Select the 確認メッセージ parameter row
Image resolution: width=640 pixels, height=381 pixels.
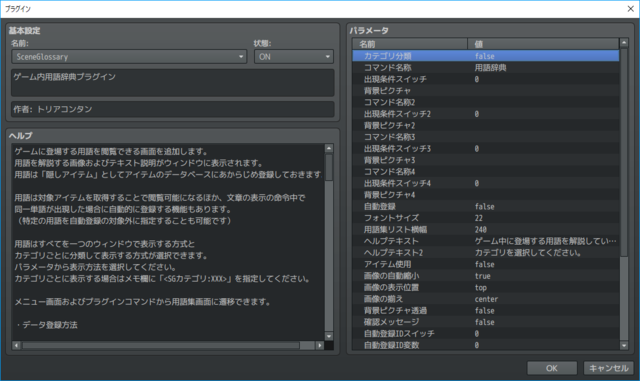click(x=486, y=322)
